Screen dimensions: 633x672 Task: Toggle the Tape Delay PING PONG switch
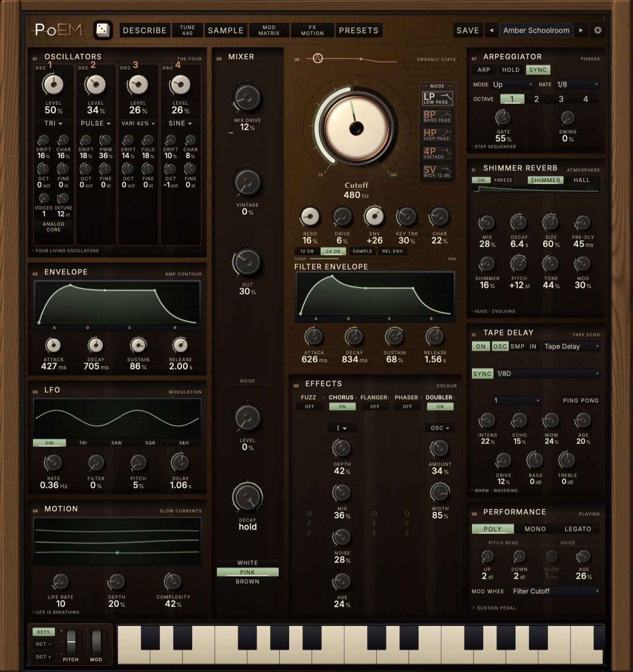point(581,400)
